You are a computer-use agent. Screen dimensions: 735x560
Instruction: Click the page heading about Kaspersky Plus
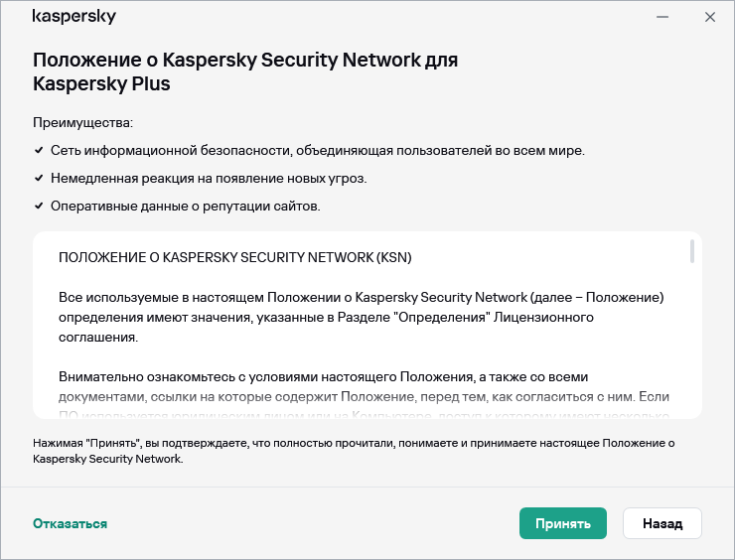(245, 71)
